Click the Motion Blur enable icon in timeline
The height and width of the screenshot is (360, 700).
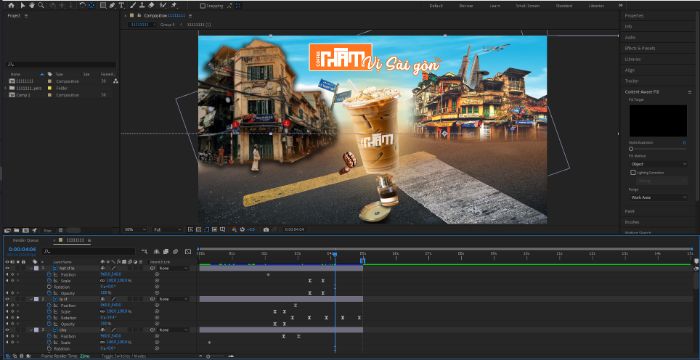pyautogui.click(x=176, y=251)
